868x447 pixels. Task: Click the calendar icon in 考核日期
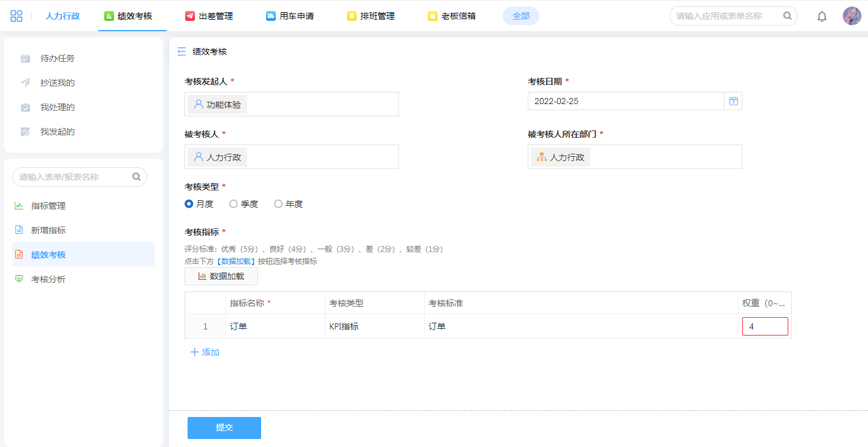pyautogui.click(x=733, y=101)
